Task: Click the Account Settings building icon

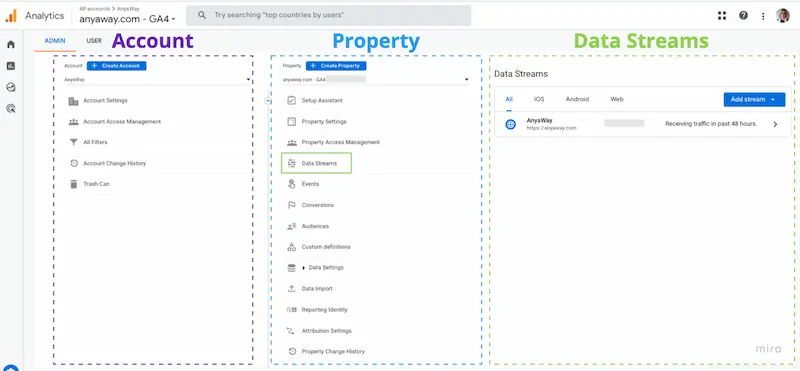Action: [73, 101]
